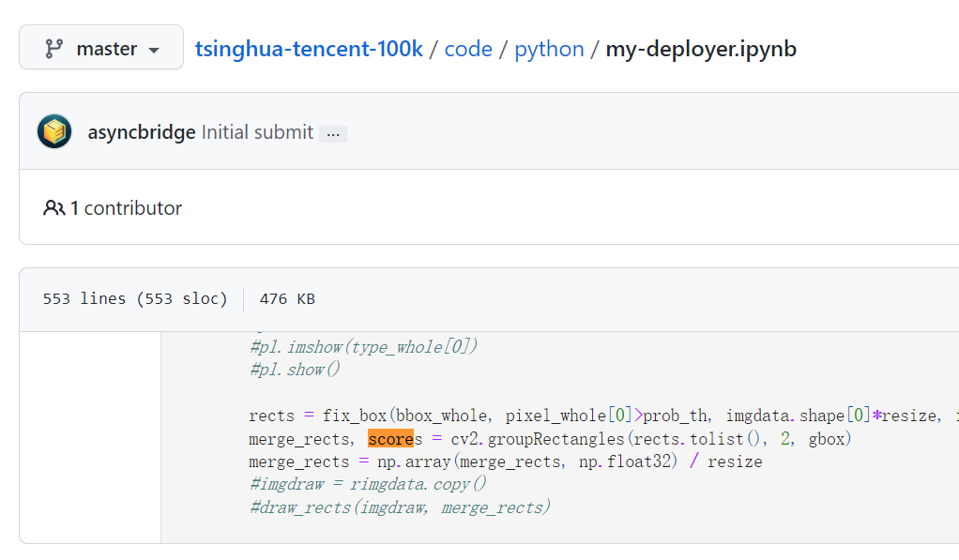Expand the commit message ellipsis button
Viewport: 959px width, 560px height.
[x=333, y=134]
